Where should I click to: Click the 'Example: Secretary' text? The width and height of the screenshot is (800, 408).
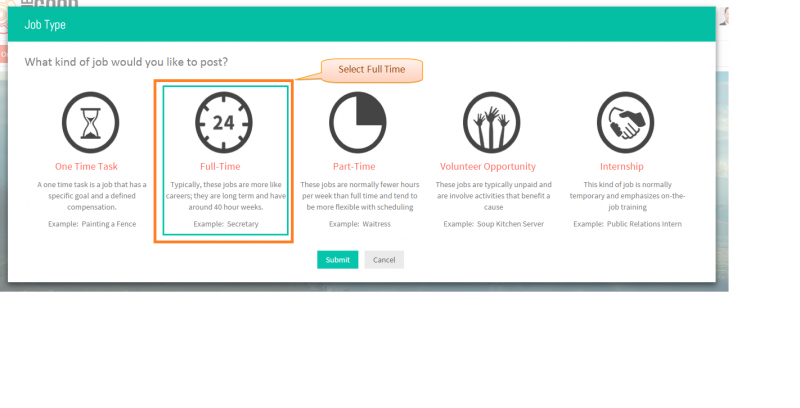pyautogui.click(x=226, y=224)
